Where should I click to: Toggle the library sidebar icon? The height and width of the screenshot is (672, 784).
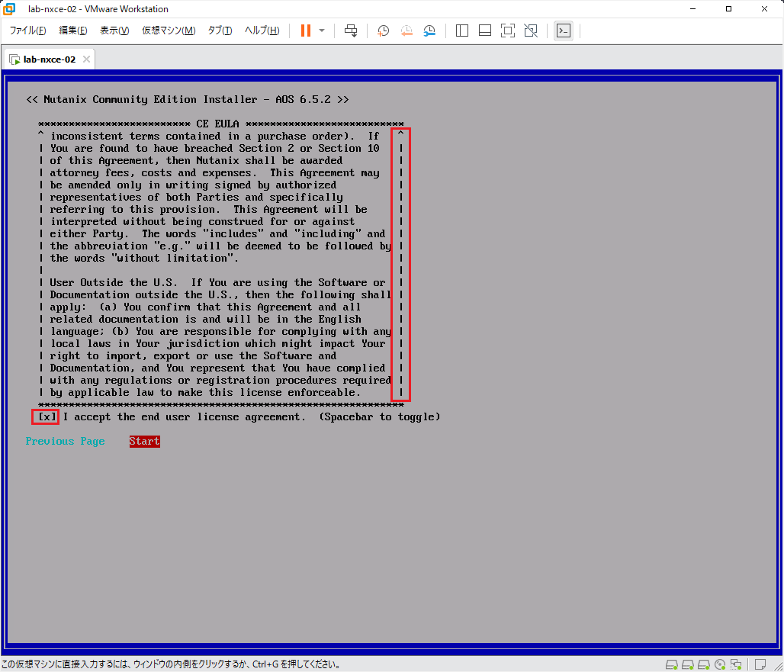tap(462, 31)
